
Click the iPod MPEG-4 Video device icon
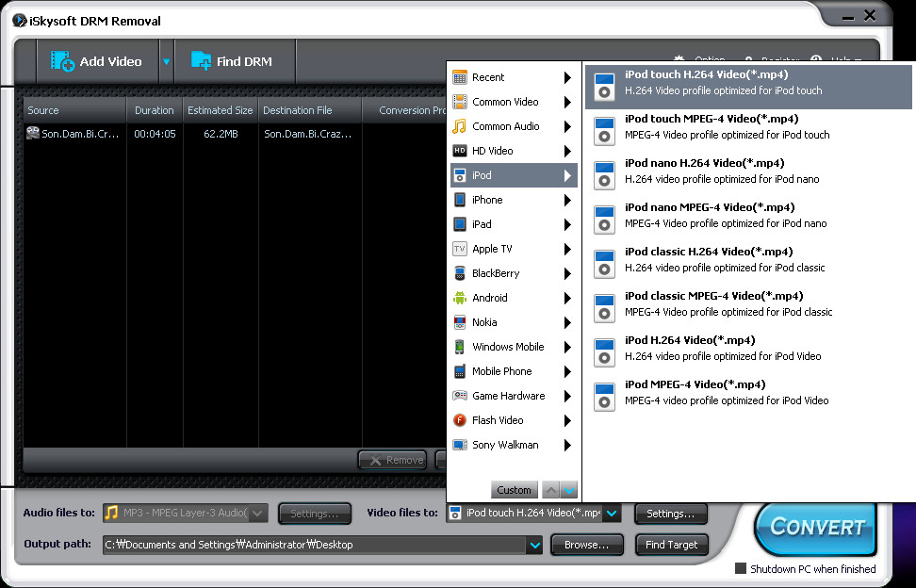click(x=605, y=398)
